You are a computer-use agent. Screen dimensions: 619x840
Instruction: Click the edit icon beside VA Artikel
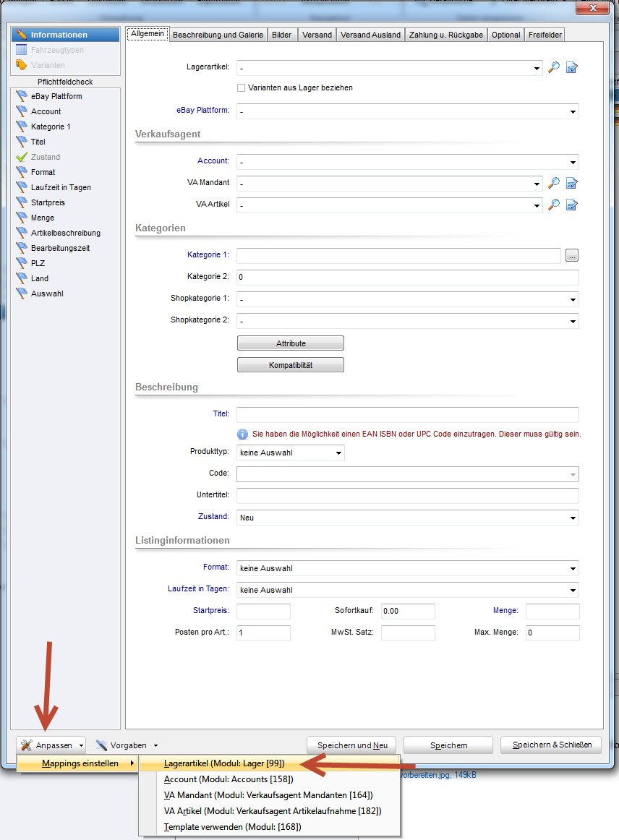point(572,205)
